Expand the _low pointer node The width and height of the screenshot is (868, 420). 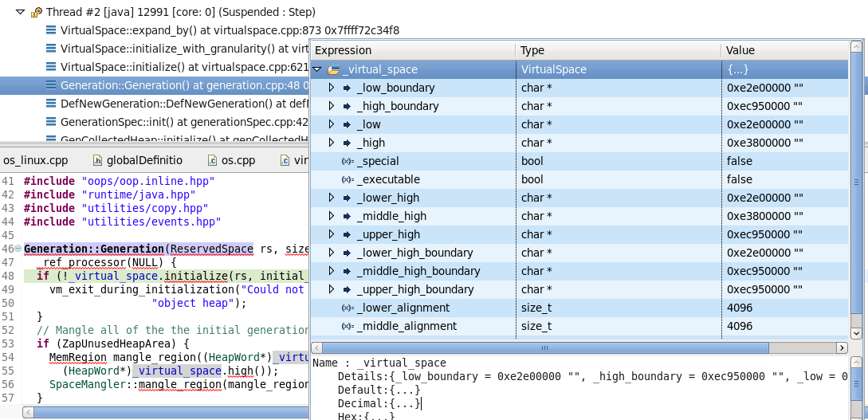[332, 124]
